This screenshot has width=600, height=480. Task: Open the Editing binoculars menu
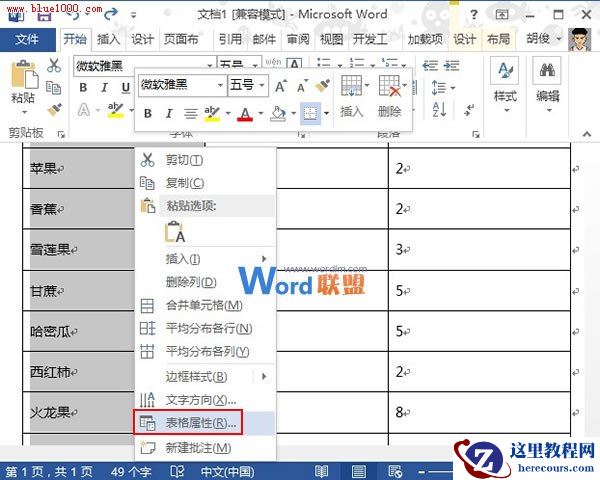[x=547, y=85]
